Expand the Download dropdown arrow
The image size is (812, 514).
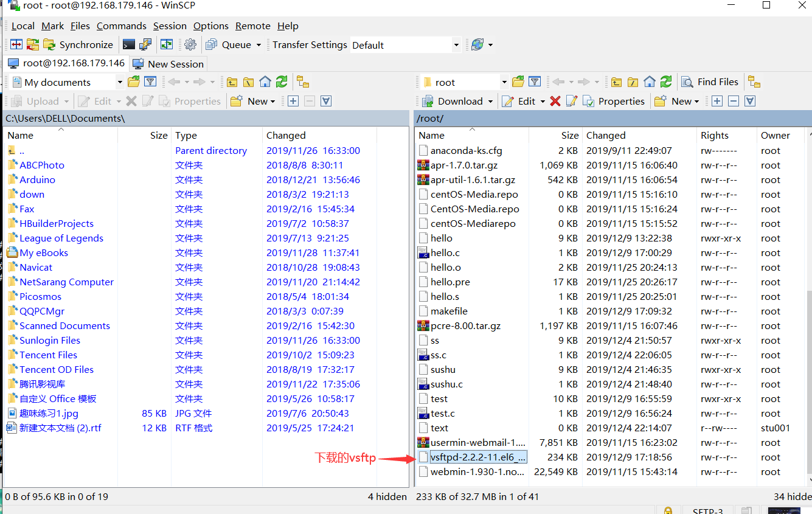tap(490, 102)
